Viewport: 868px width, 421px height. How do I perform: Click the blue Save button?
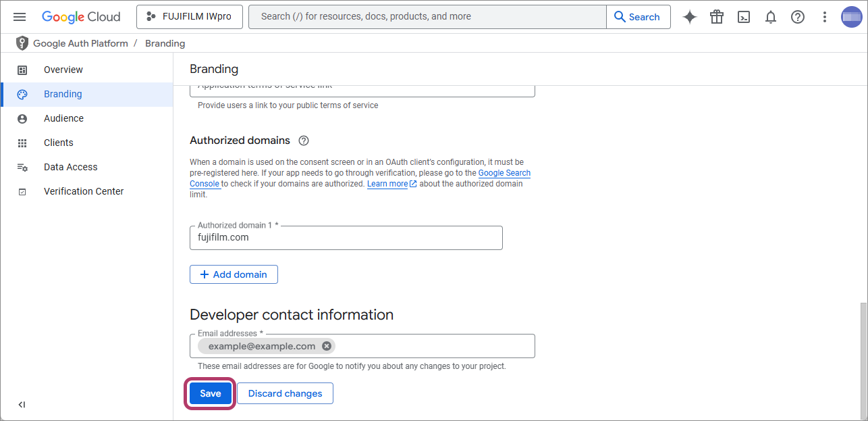[210, 393]
